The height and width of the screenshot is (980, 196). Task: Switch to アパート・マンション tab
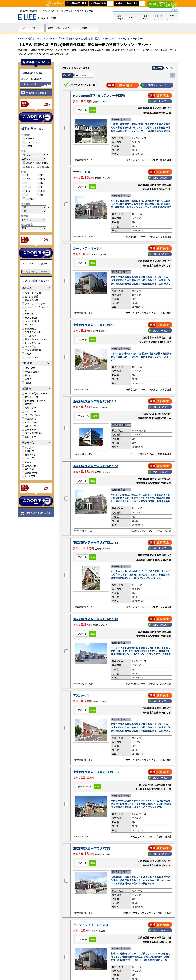pos(32,28)
